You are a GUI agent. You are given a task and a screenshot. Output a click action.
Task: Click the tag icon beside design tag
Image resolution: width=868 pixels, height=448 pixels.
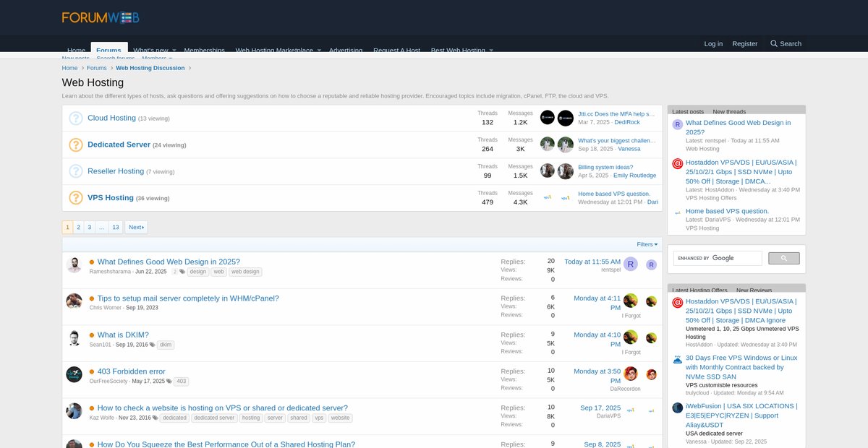point(182,272)
